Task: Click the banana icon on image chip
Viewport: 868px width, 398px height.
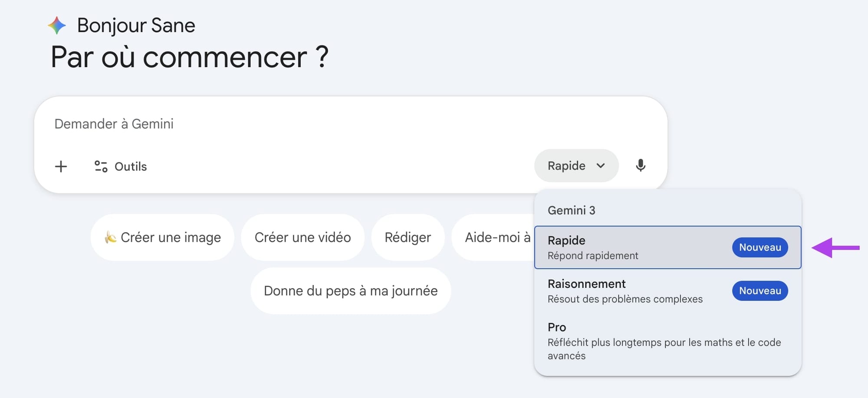Action: point(111,237)
